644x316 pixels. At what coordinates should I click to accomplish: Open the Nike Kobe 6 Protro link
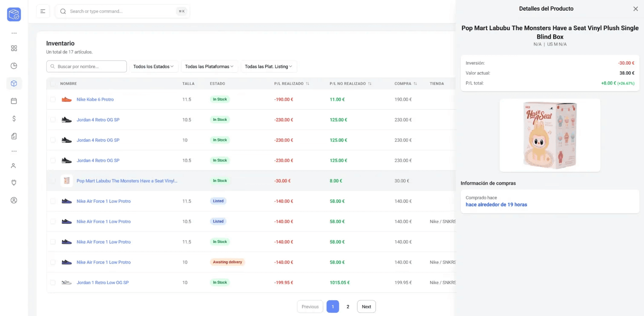[95, 100]
